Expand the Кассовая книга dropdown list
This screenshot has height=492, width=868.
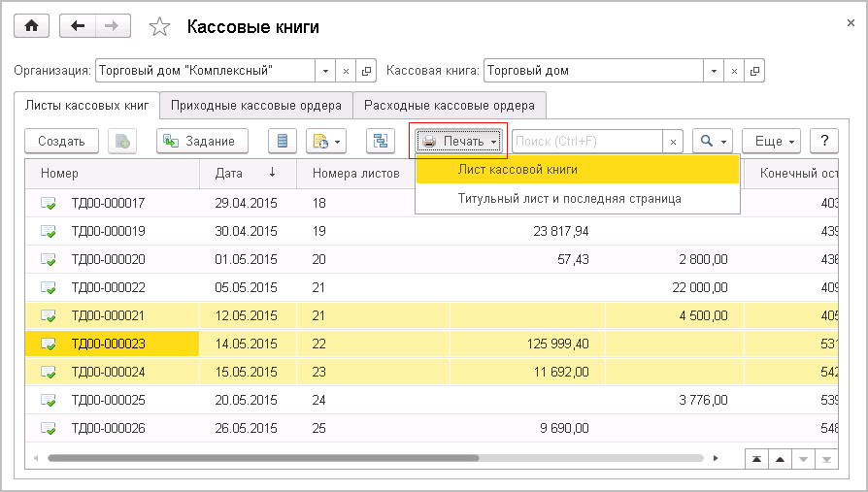715,71
